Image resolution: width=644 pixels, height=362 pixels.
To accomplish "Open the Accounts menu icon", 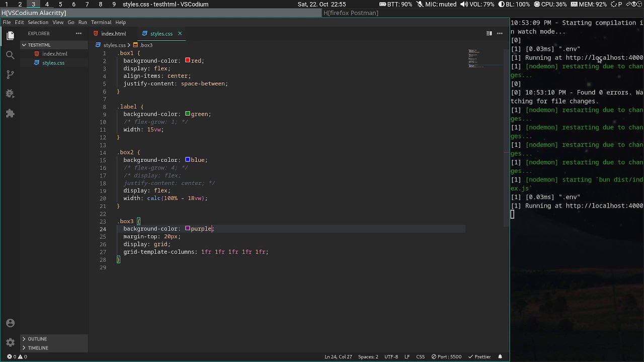I will tap(10, 323).
